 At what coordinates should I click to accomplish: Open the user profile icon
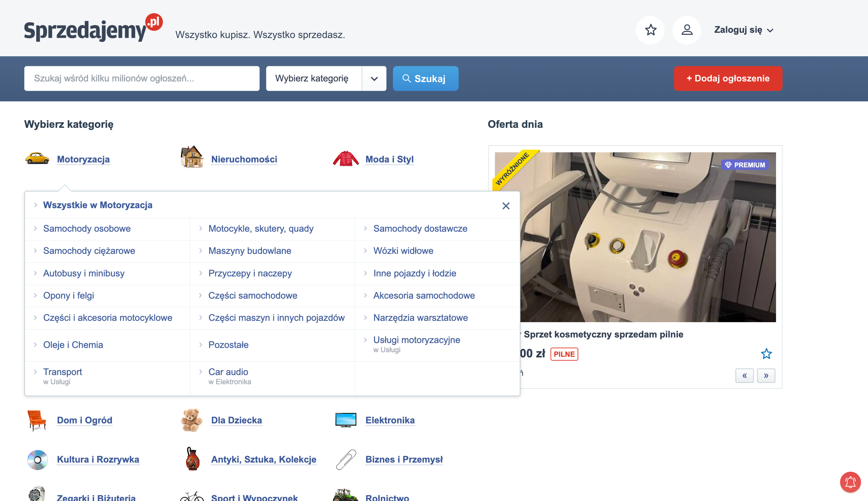tap(686, 30)
